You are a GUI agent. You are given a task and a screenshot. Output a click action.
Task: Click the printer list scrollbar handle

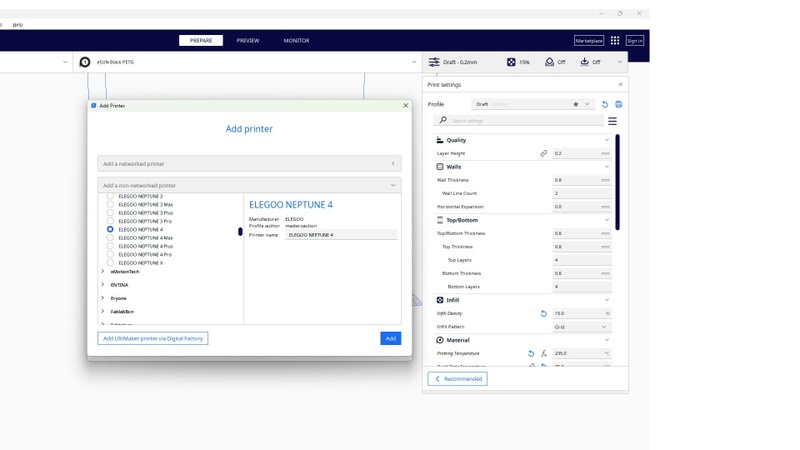point(240,232)
